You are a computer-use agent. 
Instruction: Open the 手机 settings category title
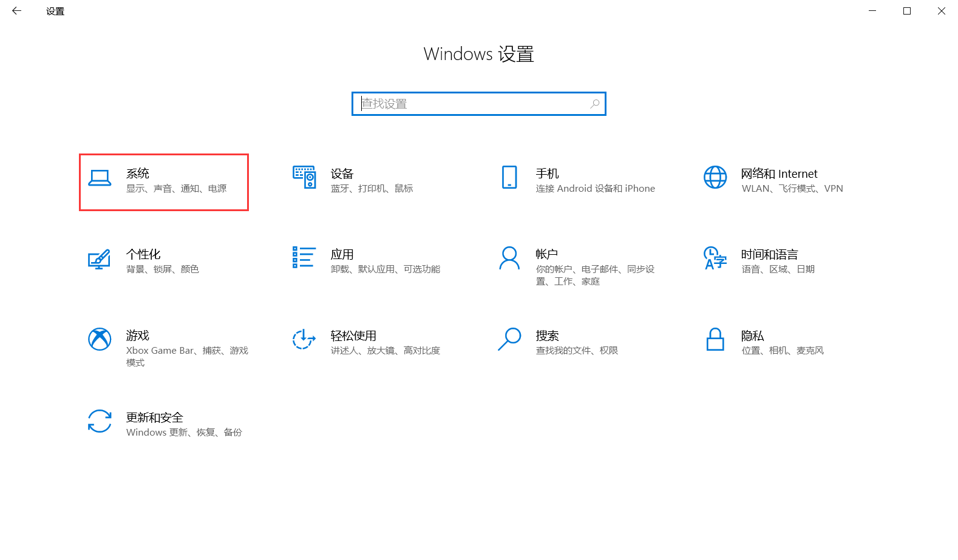coord(548,174)
